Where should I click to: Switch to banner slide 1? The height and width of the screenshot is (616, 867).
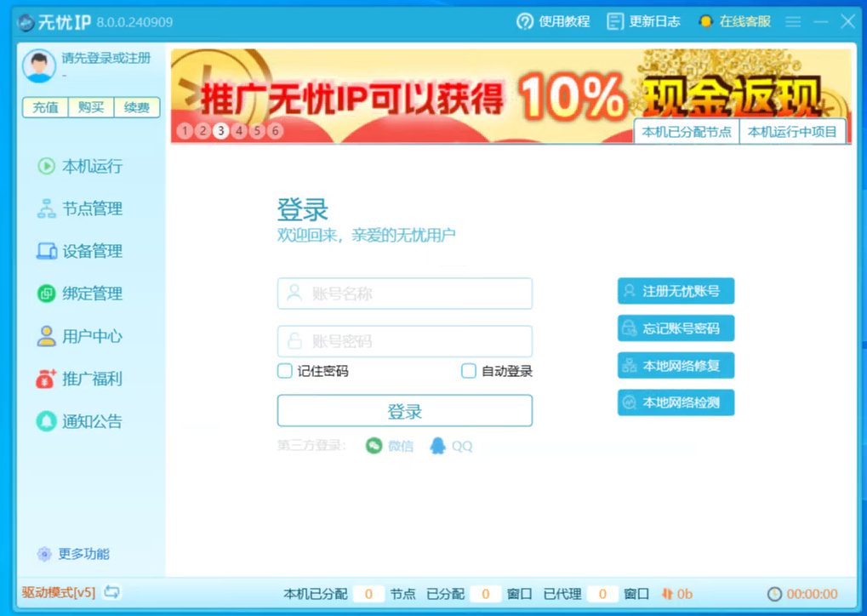click(185, 130)
